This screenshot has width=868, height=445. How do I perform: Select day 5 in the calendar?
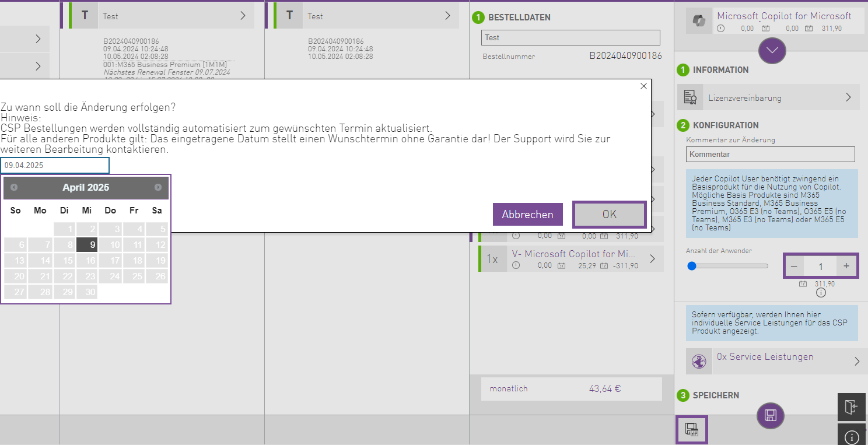click(157, 229)
